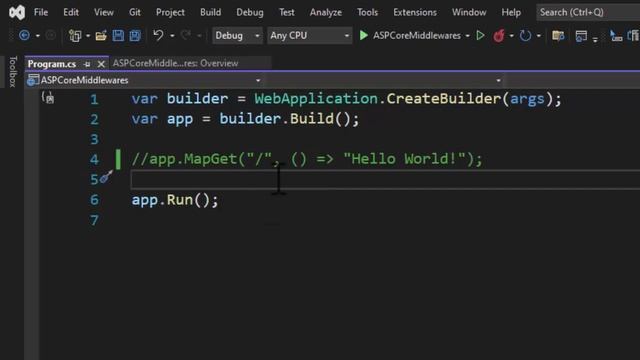Open the Toolbox side panel tab

point(13,71)
